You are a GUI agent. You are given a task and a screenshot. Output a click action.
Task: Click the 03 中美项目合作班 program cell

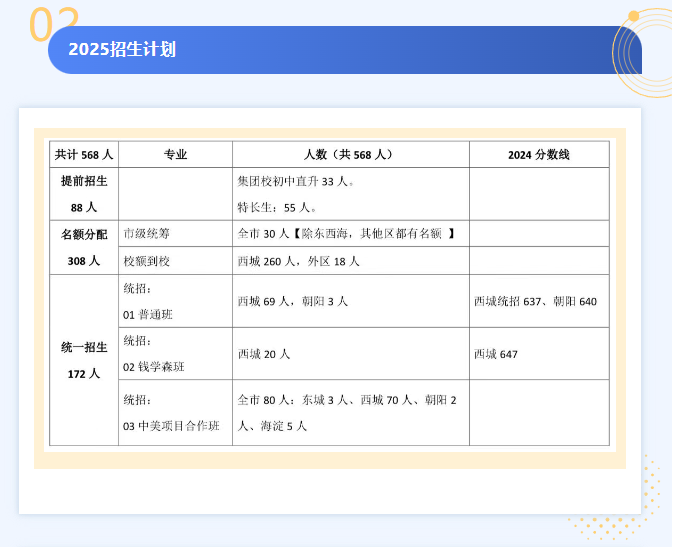[x=176, y=413]
